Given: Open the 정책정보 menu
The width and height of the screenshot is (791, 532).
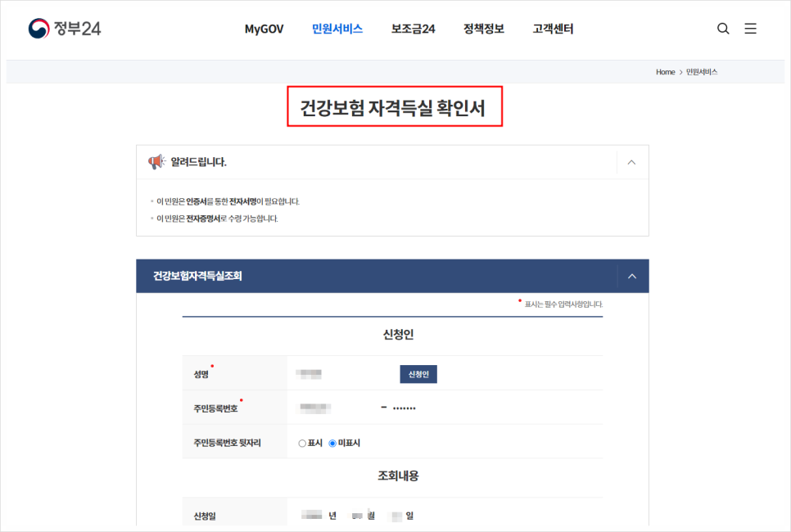Looking at the screenshot, I should (482, 29).
